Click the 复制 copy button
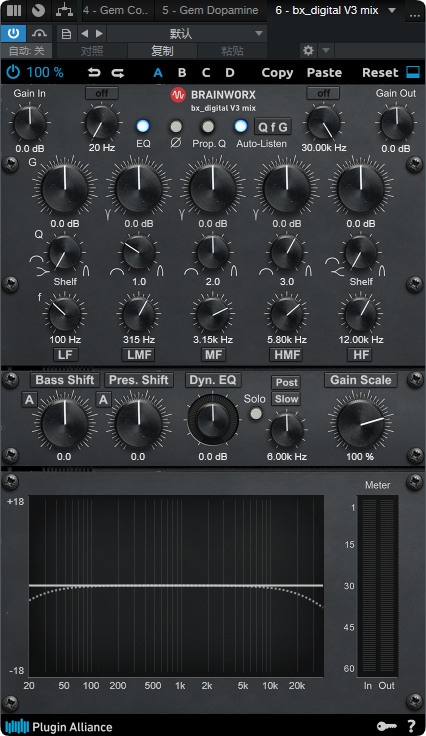 coord(162,51)
